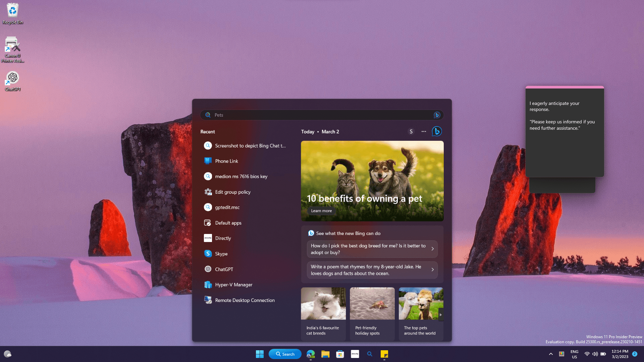Click the next arrow on news cards carousel
Screen dimensions: 644x362
pyautogui.click(x=441, y=315)
